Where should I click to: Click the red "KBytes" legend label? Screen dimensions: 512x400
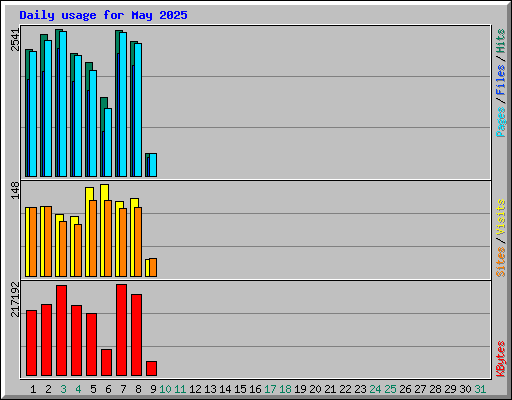[x=501, y=359]
